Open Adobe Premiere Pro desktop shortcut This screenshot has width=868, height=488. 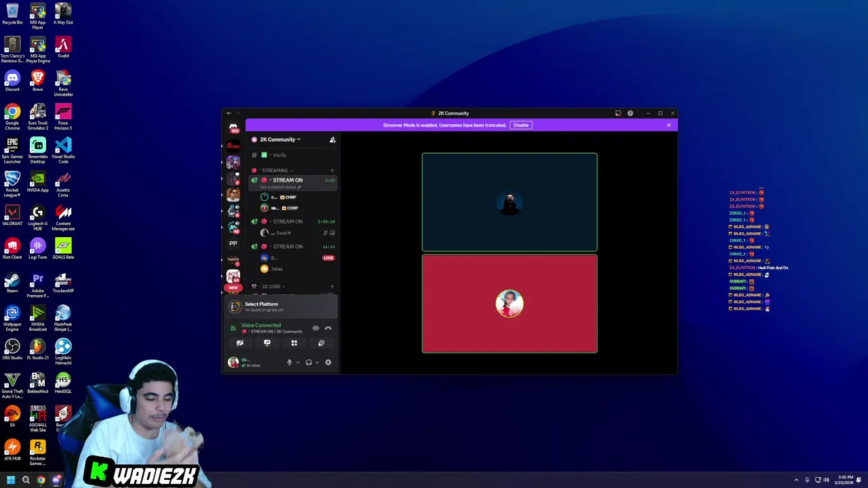38,285
